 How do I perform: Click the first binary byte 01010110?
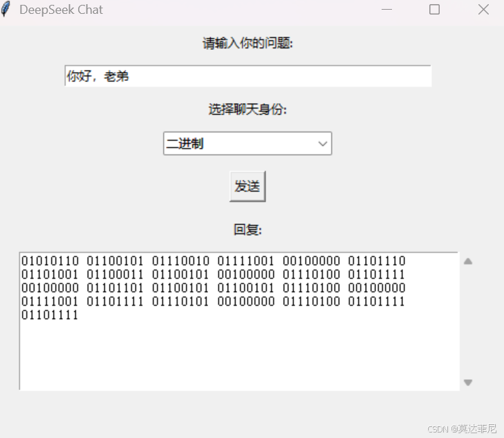click(x=50, y=261)
